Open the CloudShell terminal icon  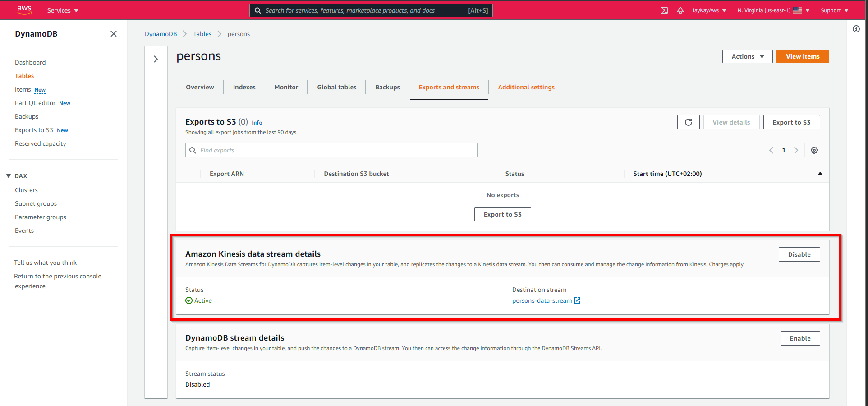point(664,10)
